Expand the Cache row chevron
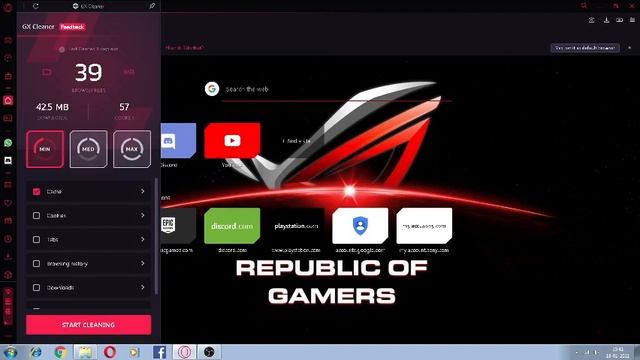The height and width of the screenshot is (360, 640). 142,191
